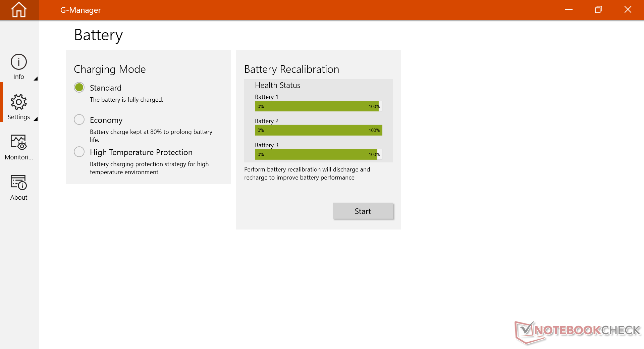Open the Monitoring icon in sidebar

pyautogui.click(x=19, y=142)
